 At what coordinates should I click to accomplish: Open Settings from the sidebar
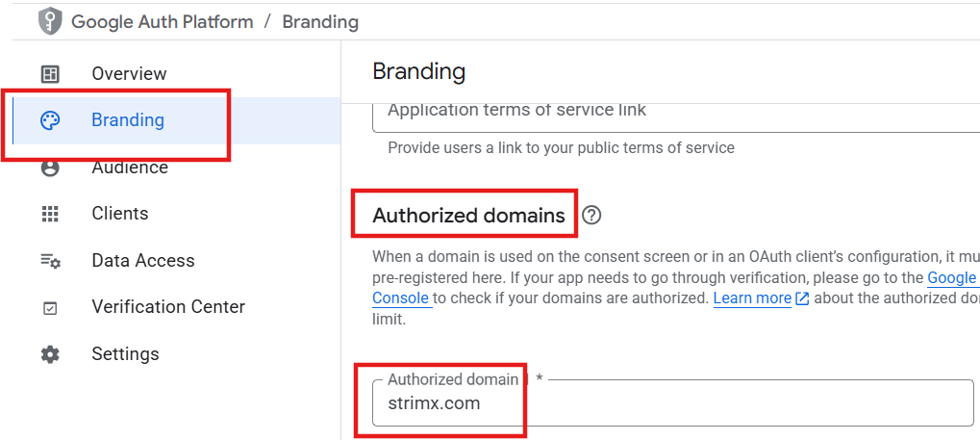pos(125,354)
